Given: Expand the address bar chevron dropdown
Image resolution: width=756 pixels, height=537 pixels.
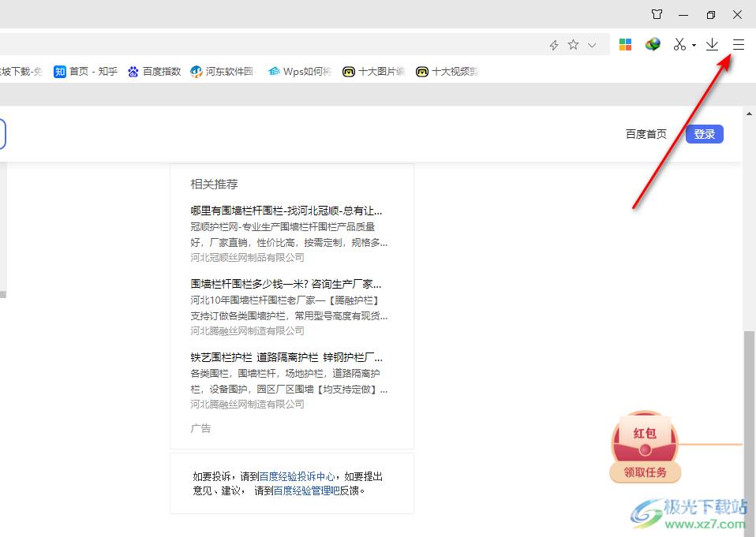Looking at the screenshot, I should click(x=592, y=45).
